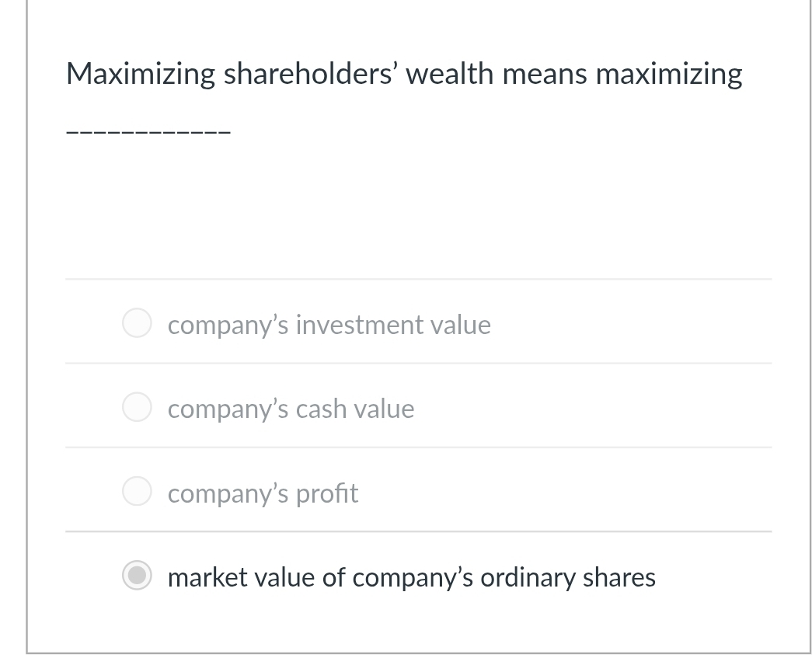Click the "company's investment value" answer label
Viewport: 812px width, 665px height.
(329, 325)
